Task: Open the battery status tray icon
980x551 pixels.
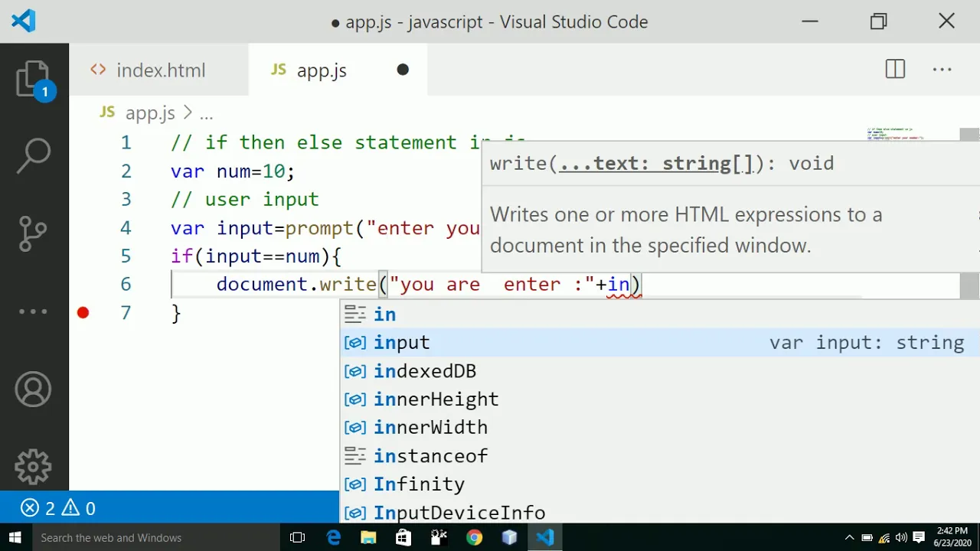Action: click(867, 537)
